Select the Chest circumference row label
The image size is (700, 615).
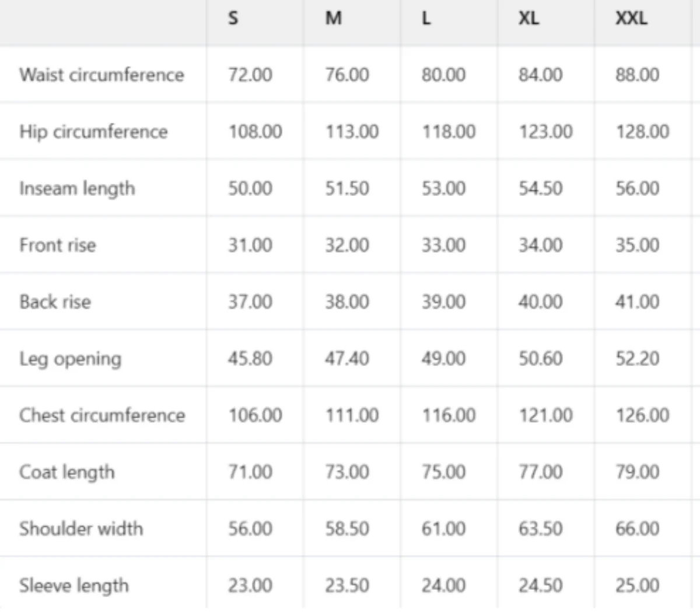tap(102, 415)
